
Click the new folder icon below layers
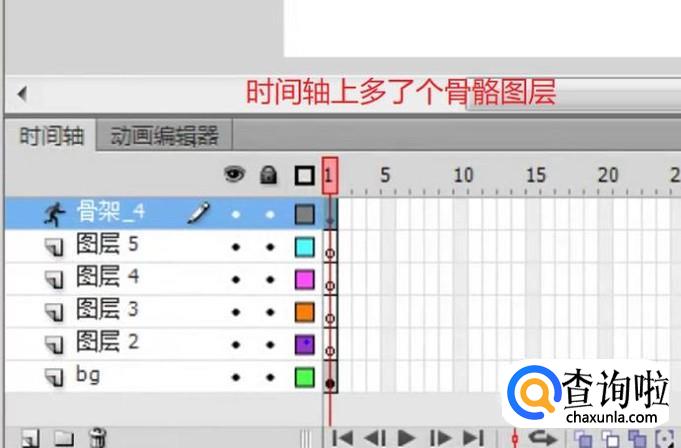pos(64,438)
